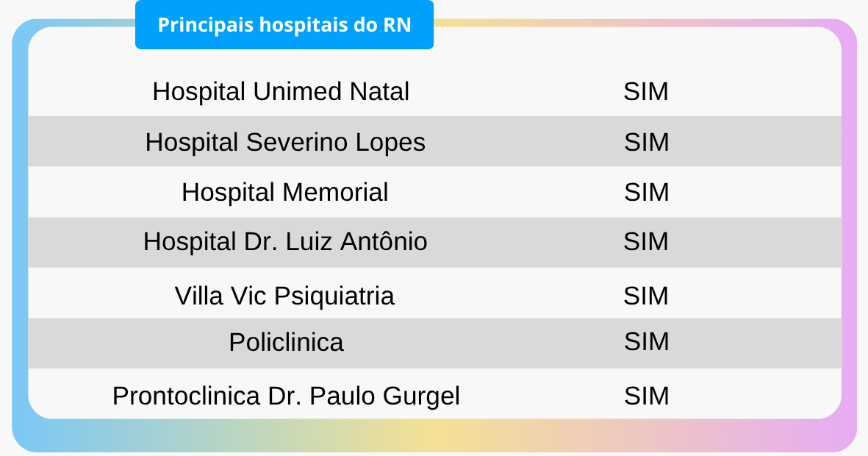Select Prontoclinica Dr. Paulo Gurgel name
The image size is (868, 456).
(286, 396)
